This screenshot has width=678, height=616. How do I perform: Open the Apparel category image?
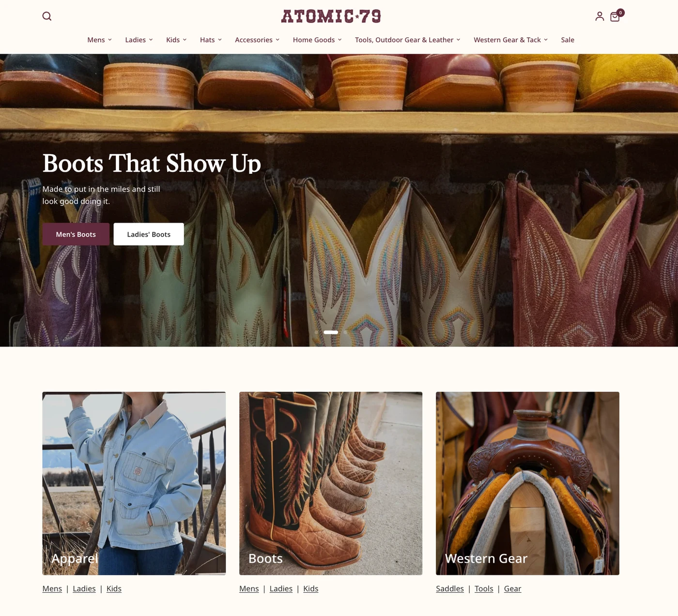[x=134, y=483]
